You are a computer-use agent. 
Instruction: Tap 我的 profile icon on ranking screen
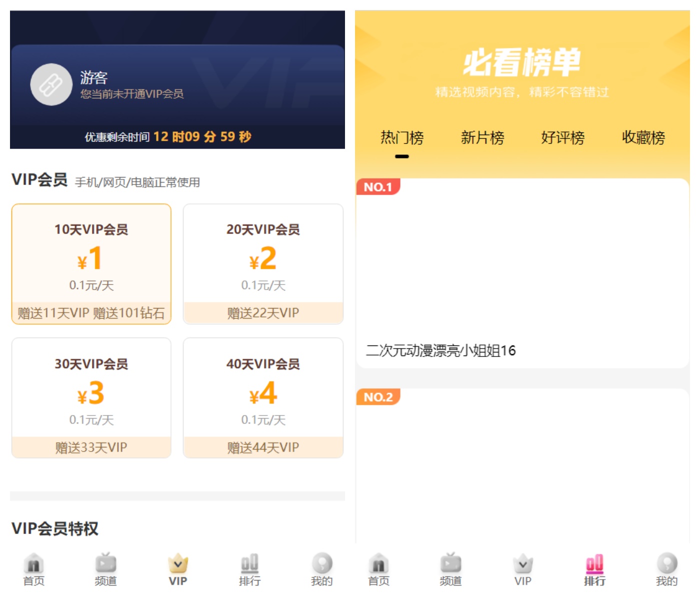pyautogui.click(x=666, y=564)
